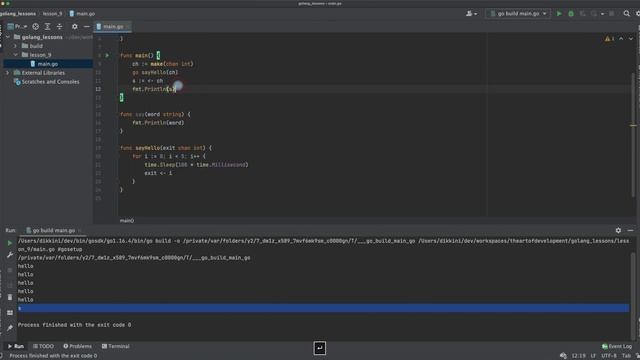The image size is (640, 360).
Task: Close the main.go editor tab
Action: click(128, 27)
